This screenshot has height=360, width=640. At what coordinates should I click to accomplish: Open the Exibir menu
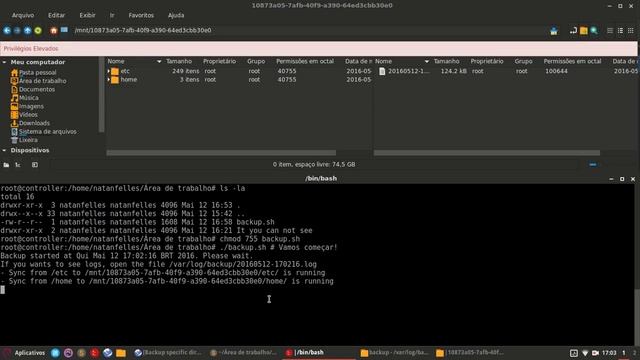pyautogui.click(x=87, y=15)
